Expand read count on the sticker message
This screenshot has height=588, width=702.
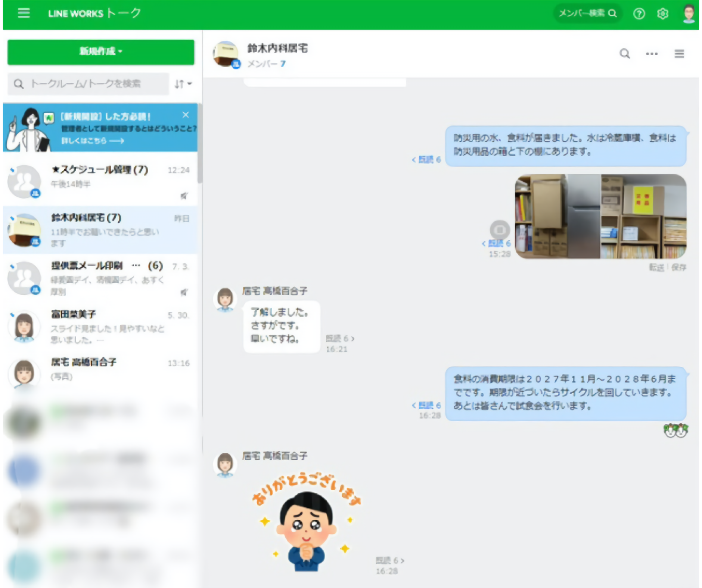pyautogui.click(x=389, y=560)
